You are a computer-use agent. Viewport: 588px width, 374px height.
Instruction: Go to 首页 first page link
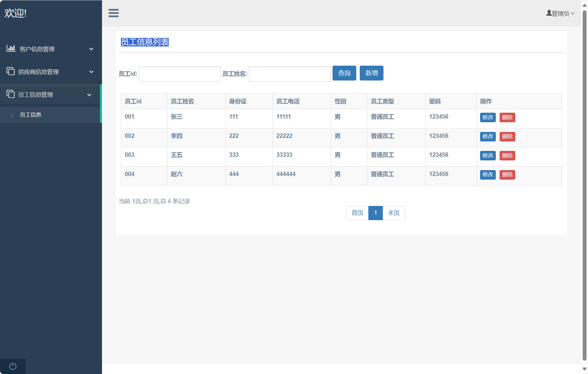pyautogui.click(x=357, y=213)
